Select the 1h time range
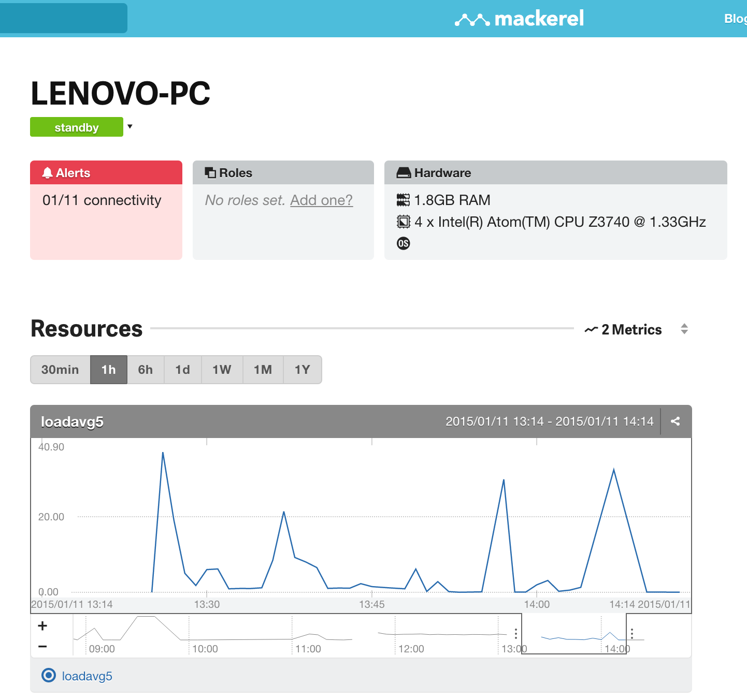Image resolution: width=747 pixels, height=700 pixels. [x=109, y=370]
